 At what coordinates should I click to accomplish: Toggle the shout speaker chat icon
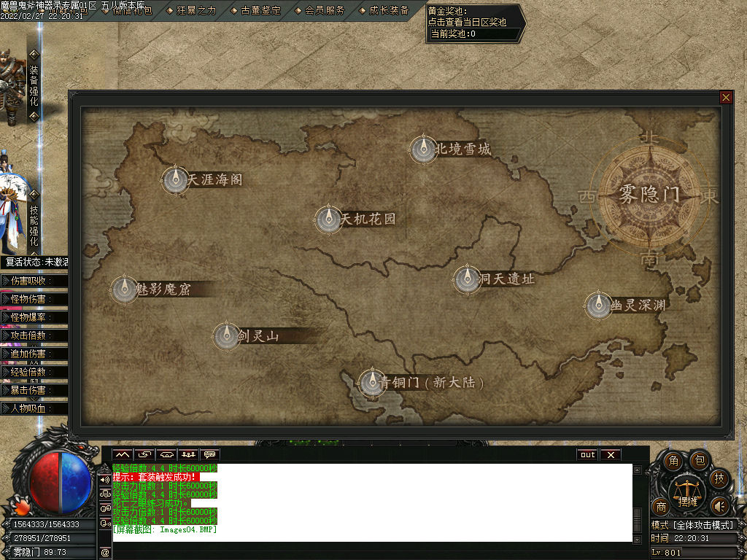pyautogui.click(x=105, y=480)
